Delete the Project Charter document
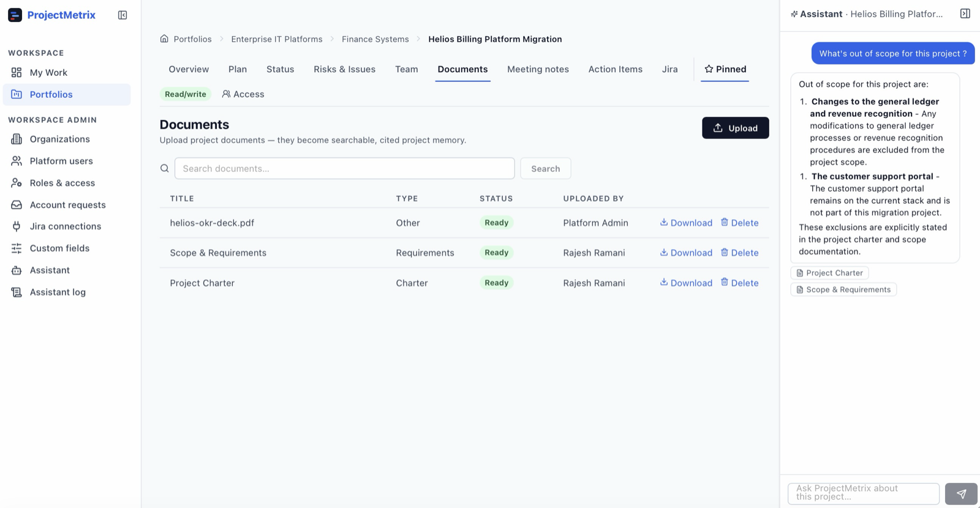This screenshot has width=980, height=508. (x=739, y=283)
